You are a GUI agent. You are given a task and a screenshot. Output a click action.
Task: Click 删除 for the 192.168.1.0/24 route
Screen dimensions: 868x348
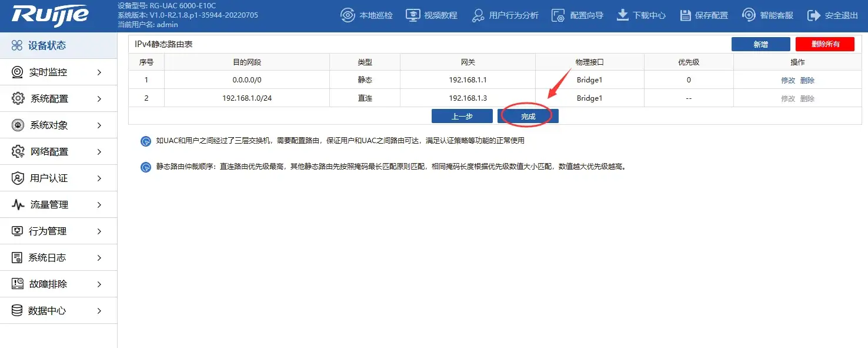[807, 98]
